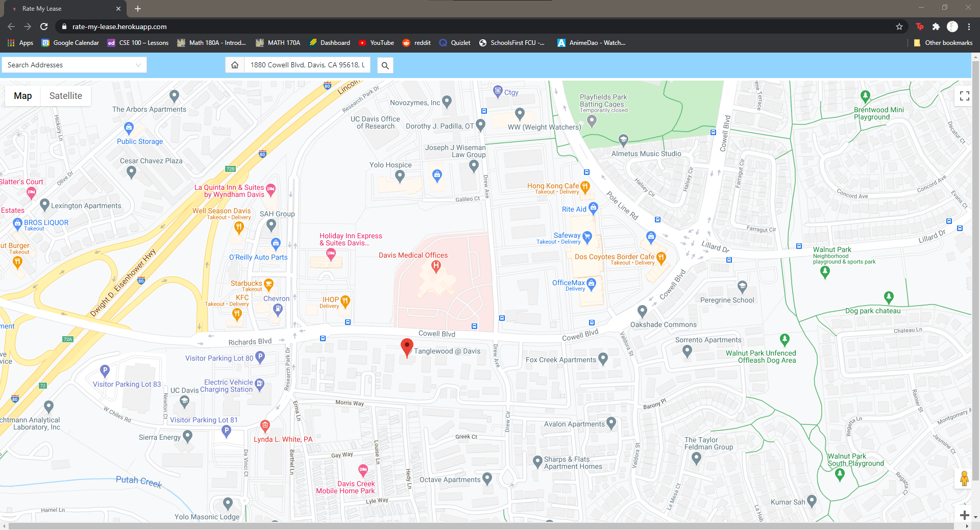Image resolution: width=980 pixels, height=530 pixels.
Task: Open Other bookmarks folder
Action: [x=943, y=43]
